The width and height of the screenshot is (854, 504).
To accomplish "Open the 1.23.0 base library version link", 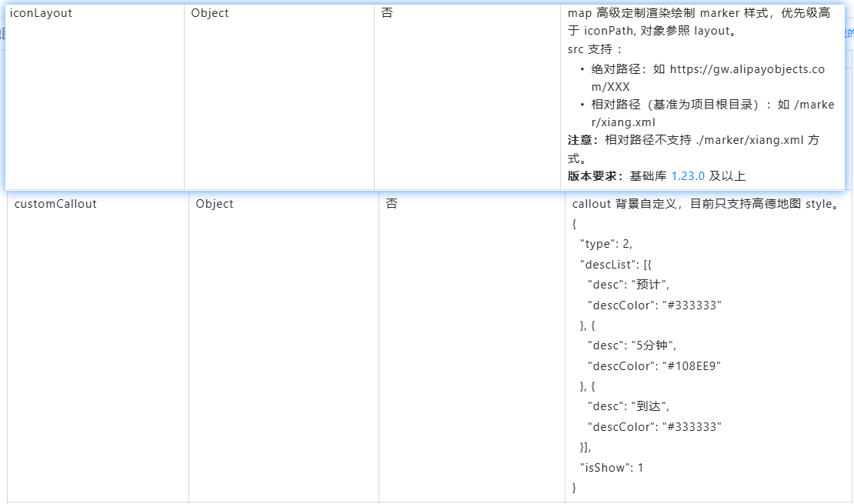I will click(x=687, y=176).
